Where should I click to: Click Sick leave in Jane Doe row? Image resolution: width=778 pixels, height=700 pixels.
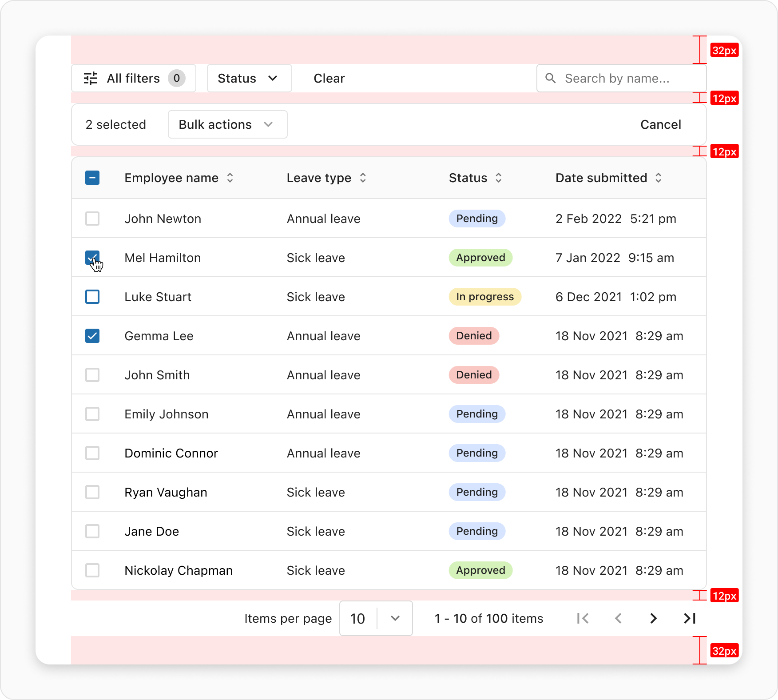pyautogui.click(x=316, y=531)
